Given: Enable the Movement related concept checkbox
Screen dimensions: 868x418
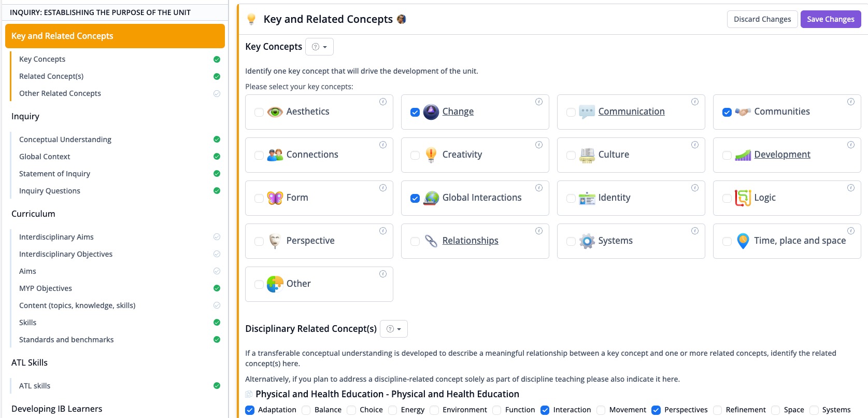Looking at the screenshot, I should (x=601, y=410).
